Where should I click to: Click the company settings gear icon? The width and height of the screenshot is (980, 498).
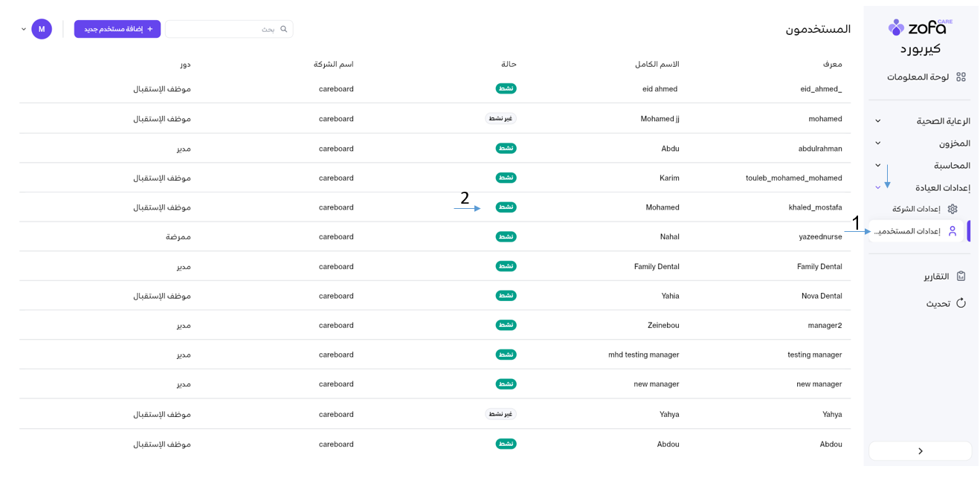click(x=952, y=209)
